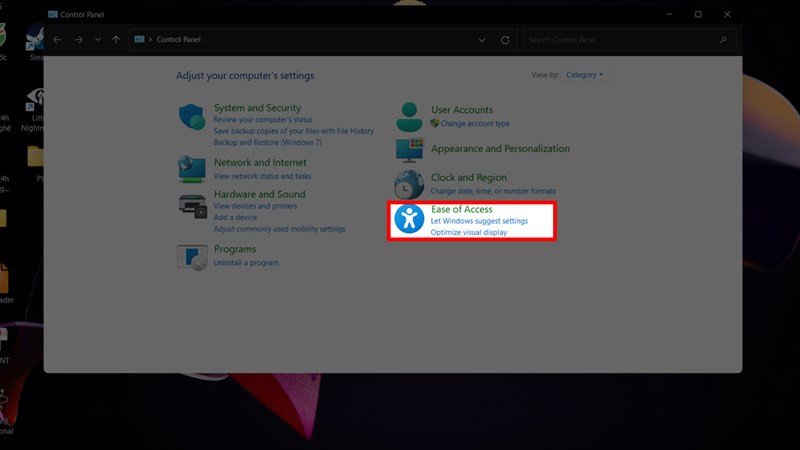Click in the Search Control Panel field

620,40
